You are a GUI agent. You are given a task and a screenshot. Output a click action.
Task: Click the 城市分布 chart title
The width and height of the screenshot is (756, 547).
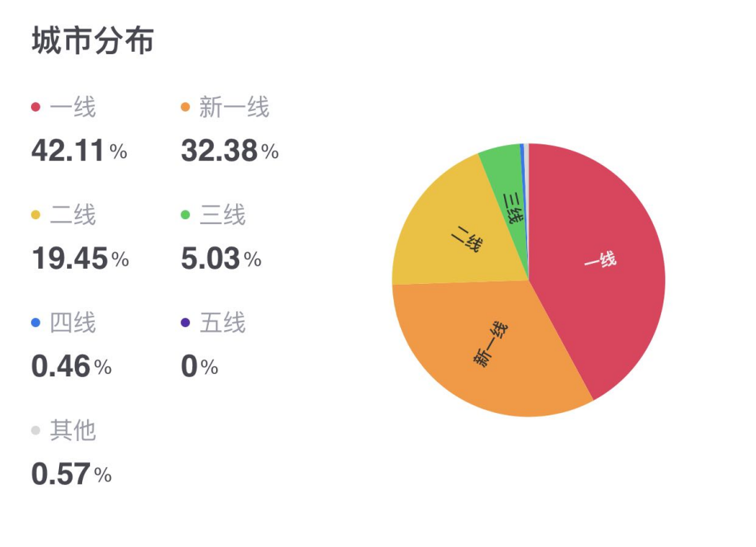(x=93, y=41)
